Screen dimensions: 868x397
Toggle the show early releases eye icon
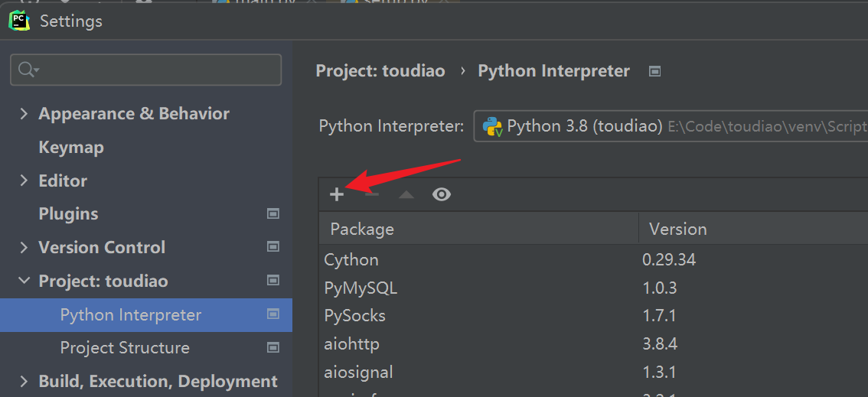(x=442, y=195)
